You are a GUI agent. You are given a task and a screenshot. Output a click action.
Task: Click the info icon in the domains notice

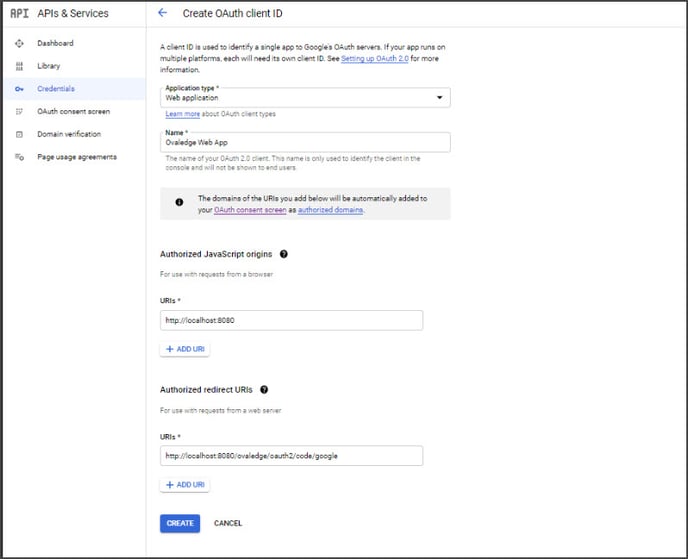(179, 202)
